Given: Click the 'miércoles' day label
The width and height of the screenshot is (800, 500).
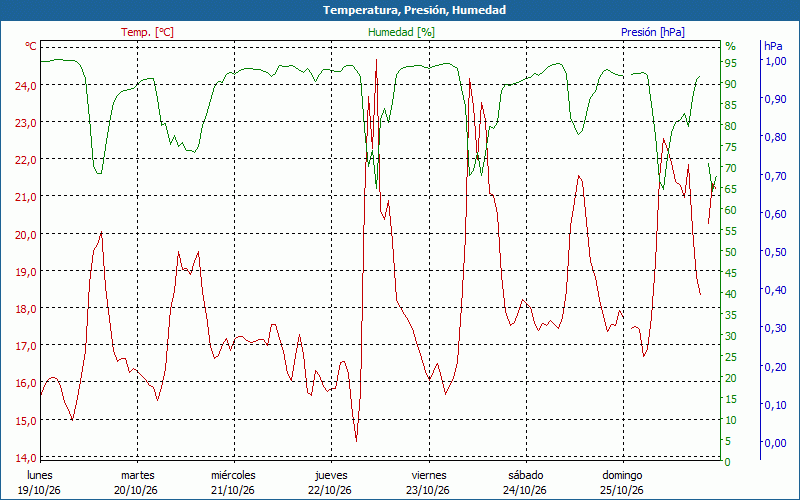Looking at the screenshot, I should (x=233, y=475).
